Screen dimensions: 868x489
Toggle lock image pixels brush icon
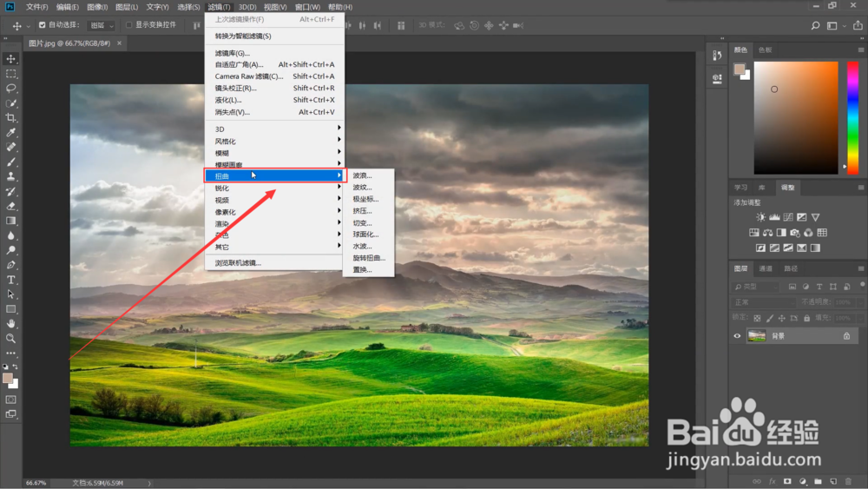pyautogui.click(x=769, y=318)
